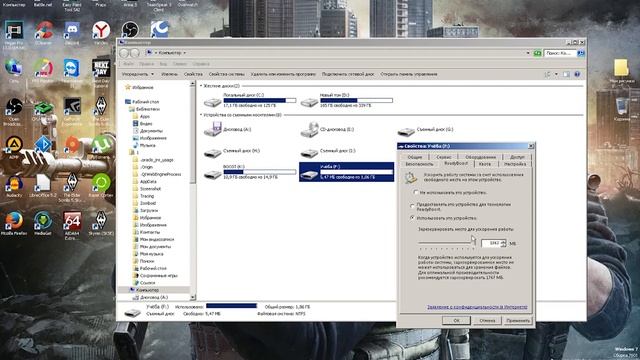Click Apply in the Properties dialog

(518, 321)
